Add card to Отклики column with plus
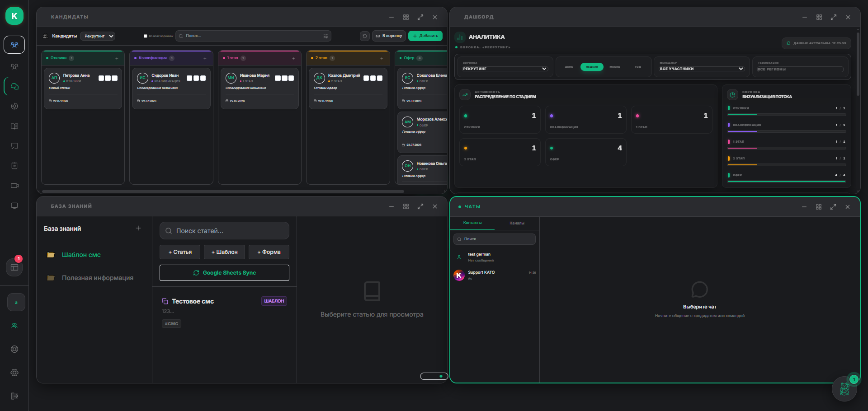This screenshot has width=868, height=411. [117, 58]
